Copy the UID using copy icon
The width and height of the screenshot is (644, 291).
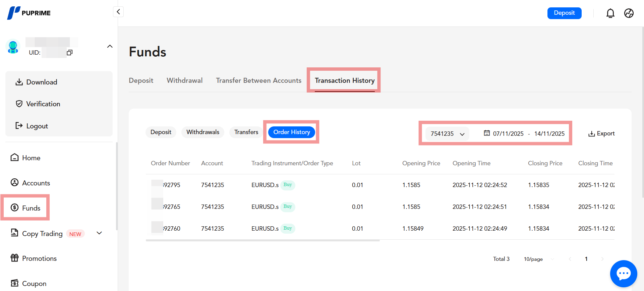(x=70, y=53)
